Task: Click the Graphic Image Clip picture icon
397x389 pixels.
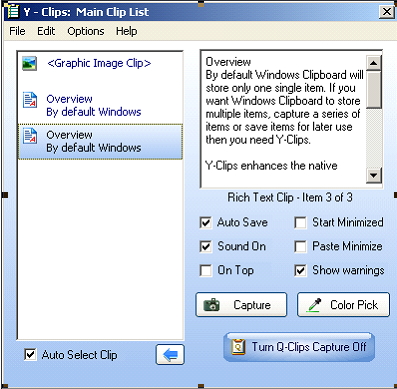Action: point(29,63)
